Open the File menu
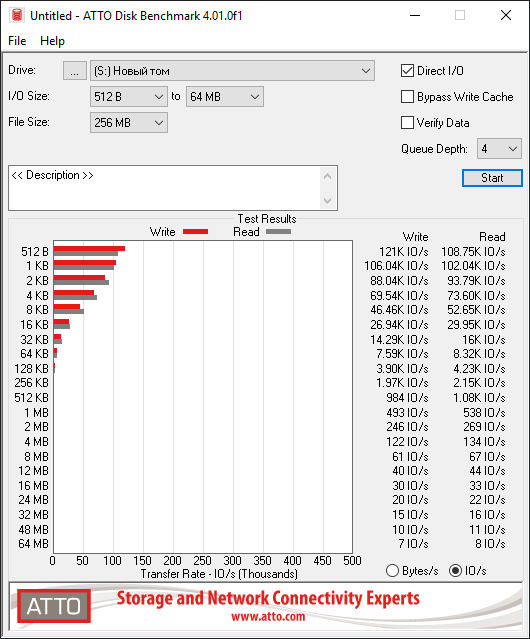This screenshot has width=530, height=639. (17, 41)
